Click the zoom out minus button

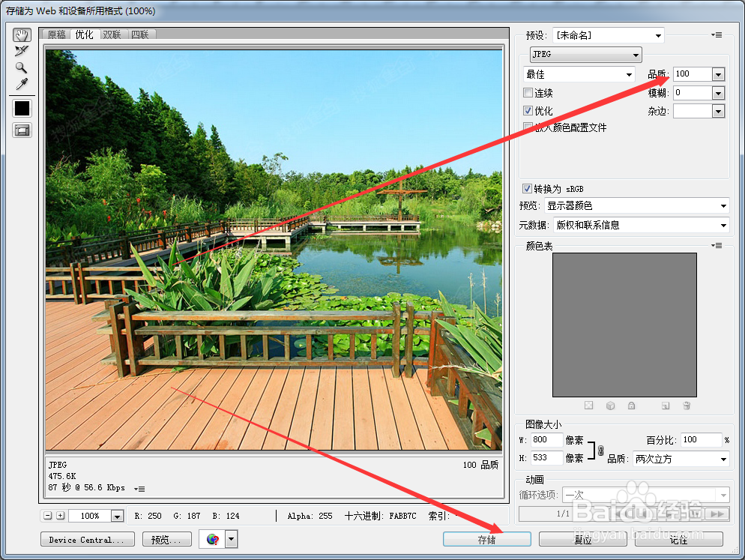pos(47,515)
